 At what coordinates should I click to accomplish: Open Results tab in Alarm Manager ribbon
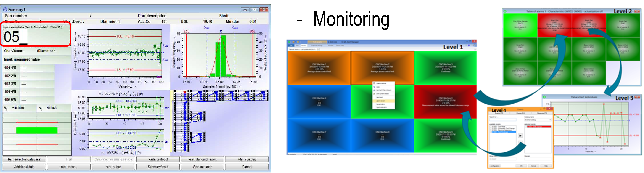point(304,45)
